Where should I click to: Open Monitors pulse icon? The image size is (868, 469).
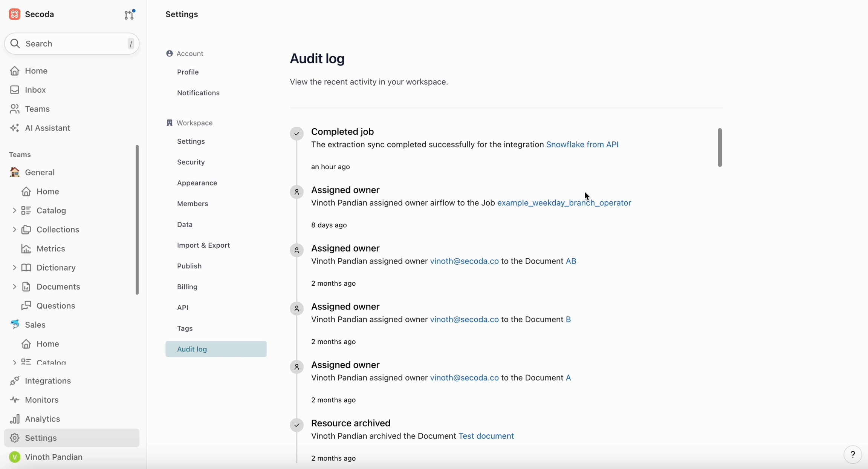15,400
